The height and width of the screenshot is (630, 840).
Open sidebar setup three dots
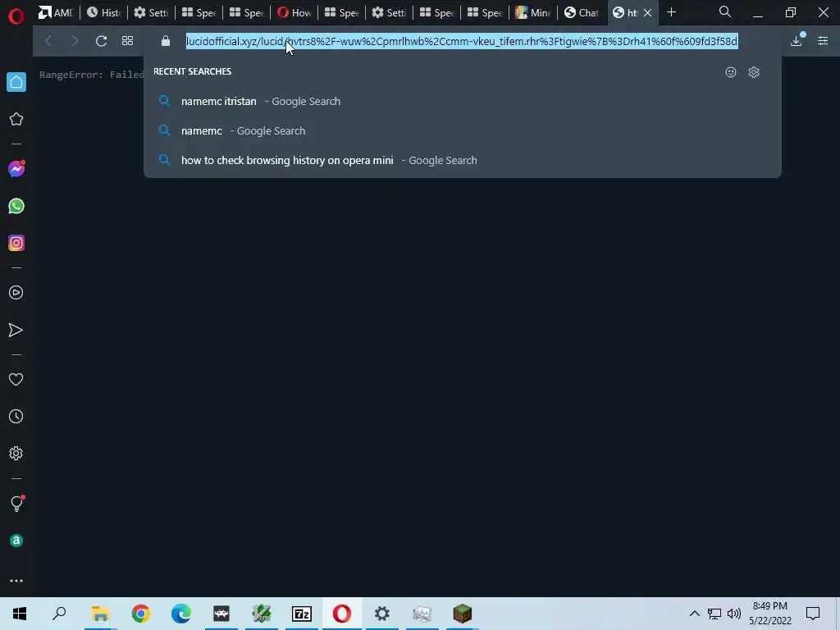pos(16,581)
